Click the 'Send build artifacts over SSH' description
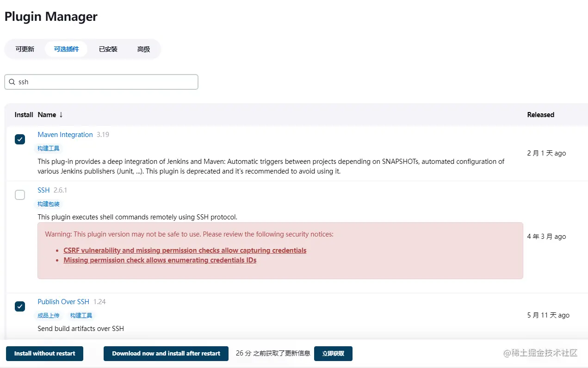 (81, 329)
